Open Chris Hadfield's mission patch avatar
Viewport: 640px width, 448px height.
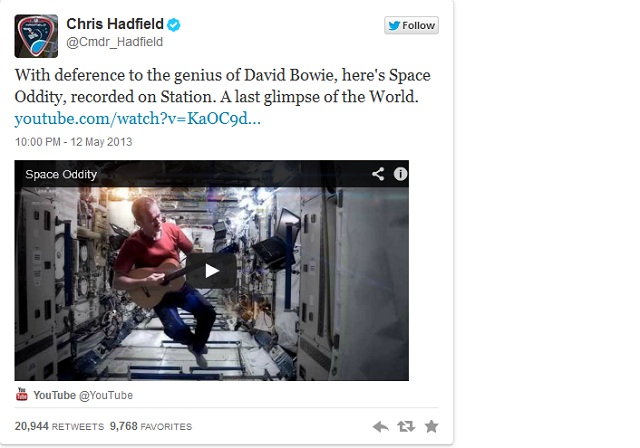pyautogui.click(x=36, y=36)
